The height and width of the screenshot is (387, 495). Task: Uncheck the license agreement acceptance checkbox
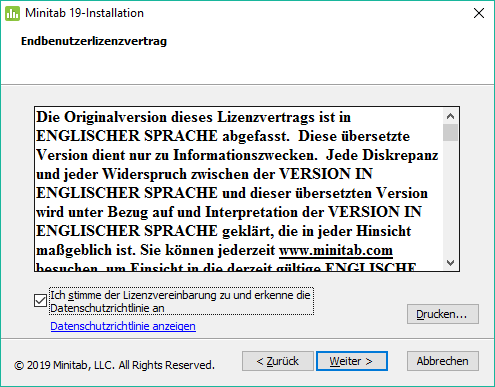point(41,300)
